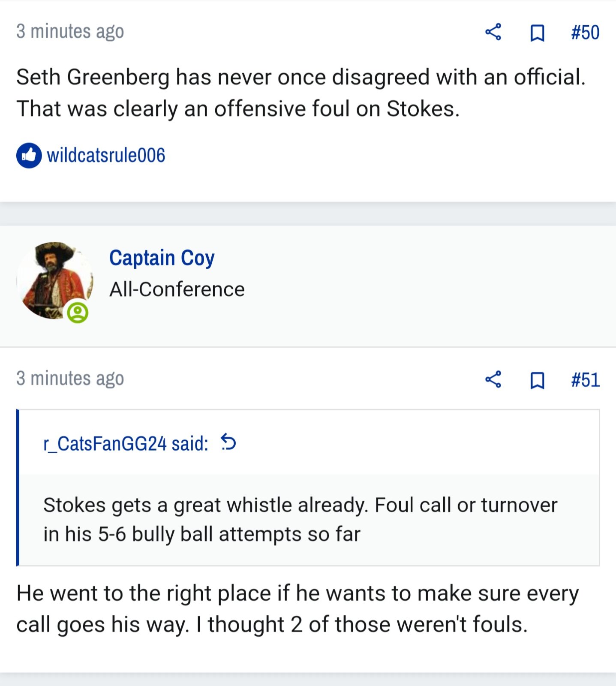Image resolution: width=616 pixels, height=686 pixels.
Task: Click the '3 minutes ago' timestamp on #50
Action: (70, 32)
